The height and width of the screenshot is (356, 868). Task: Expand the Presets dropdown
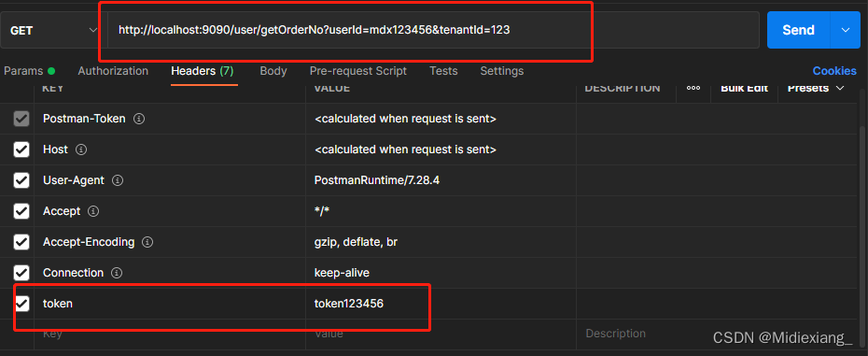click(x=816, y=88)
